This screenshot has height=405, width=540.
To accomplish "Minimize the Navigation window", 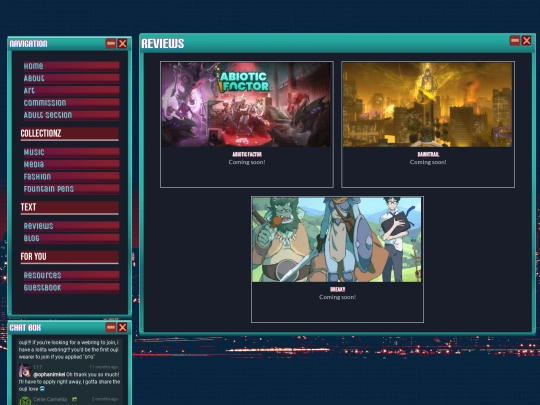I will pos(111,43).
